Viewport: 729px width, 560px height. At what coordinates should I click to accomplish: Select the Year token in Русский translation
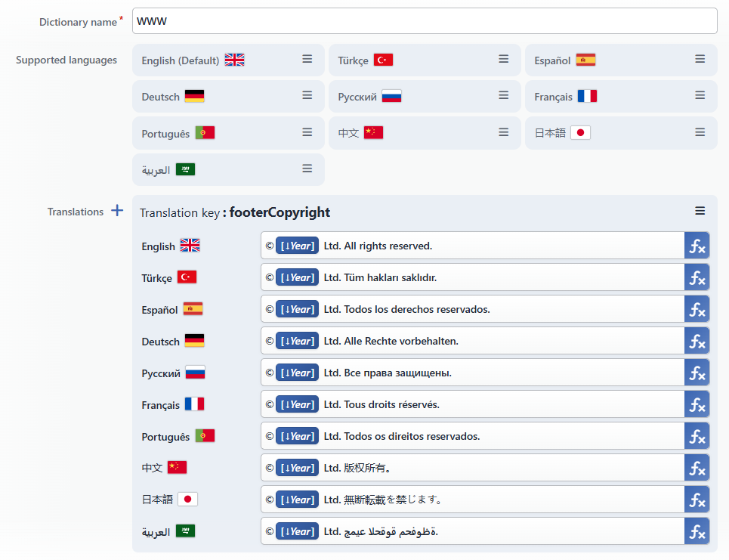297,372
